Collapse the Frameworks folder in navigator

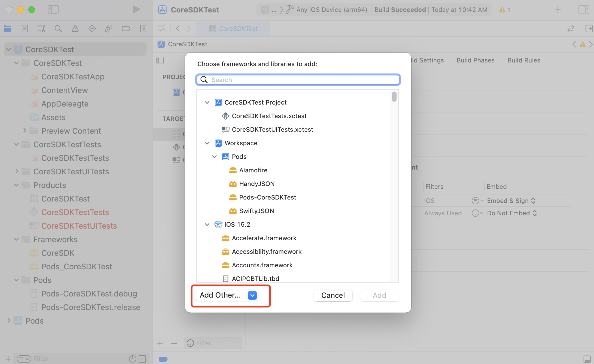coord(17,239)
